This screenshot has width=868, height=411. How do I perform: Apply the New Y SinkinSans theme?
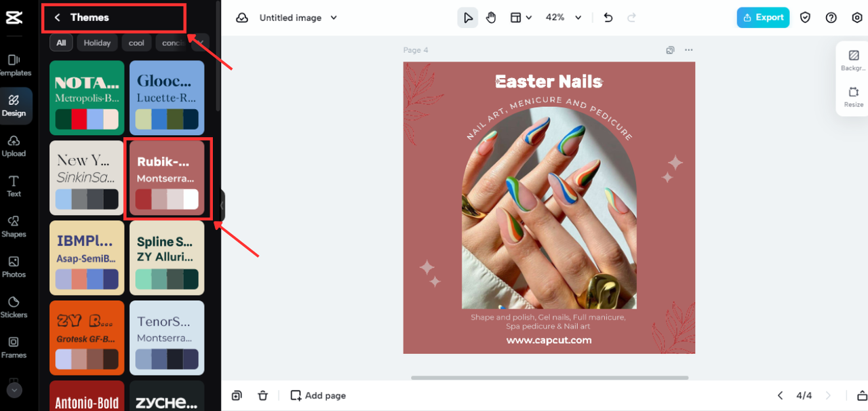click(x=87, y=178)
